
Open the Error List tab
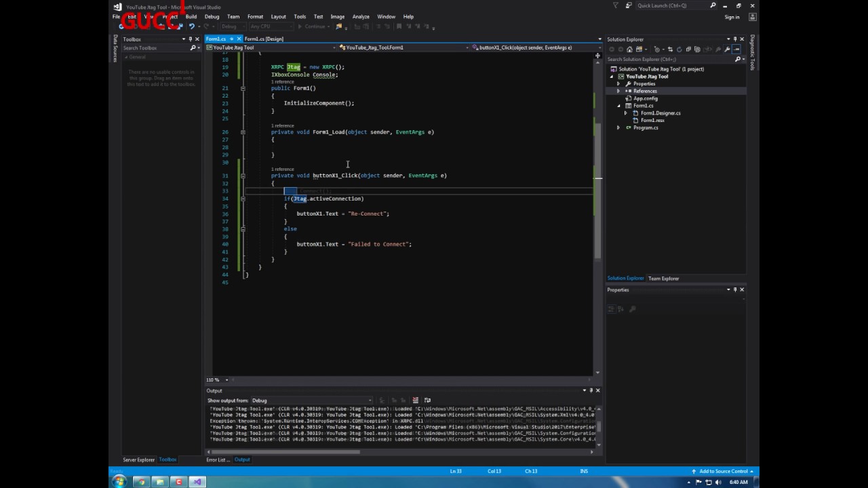[x=217, y=460]
